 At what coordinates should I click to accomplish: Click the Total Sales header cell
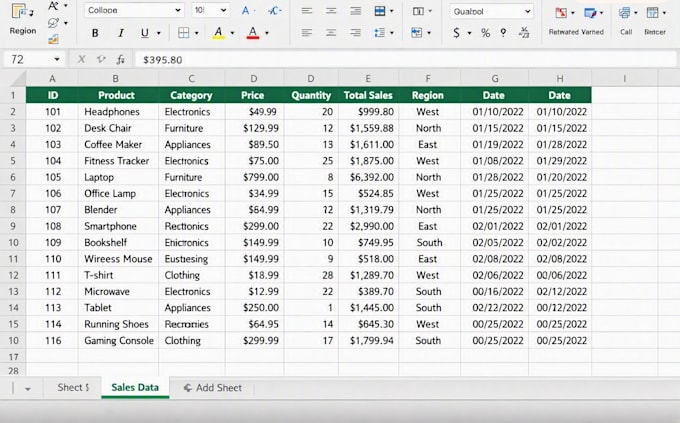coord(368,95)
